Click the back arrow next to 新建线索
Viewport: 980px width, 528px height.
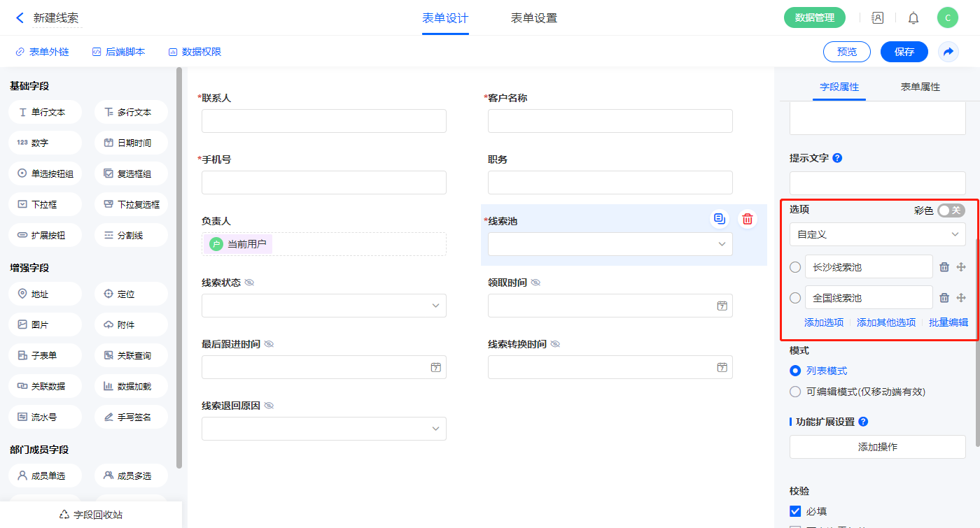20,18
